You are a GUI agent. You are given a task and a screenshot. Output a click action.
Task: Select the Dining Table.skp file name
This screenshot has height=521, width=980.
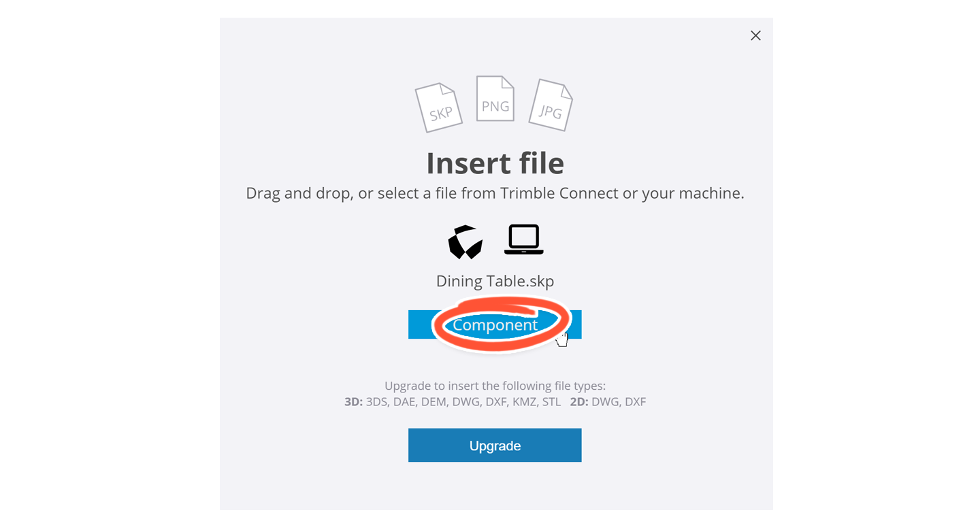(x=495, y=280)
